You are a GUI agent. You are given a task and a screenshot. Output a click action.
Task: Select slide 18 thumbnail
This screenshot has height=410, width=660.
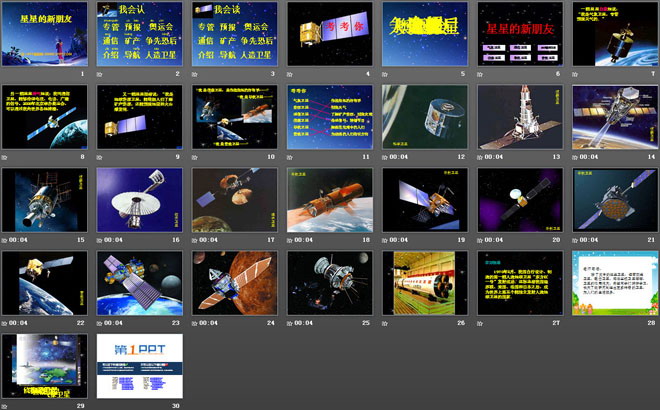point(330,200)
